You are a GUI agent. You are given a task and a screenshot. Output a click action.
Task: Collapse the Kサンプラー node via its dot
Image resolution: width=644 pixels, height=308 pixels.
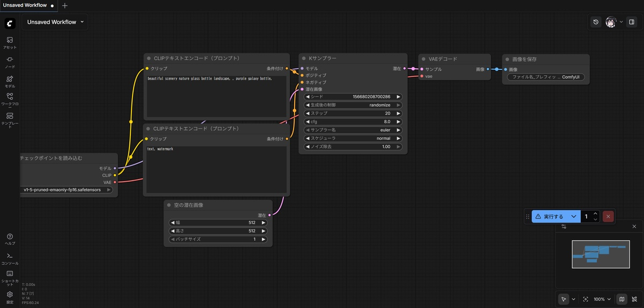[x=304, y=58]
